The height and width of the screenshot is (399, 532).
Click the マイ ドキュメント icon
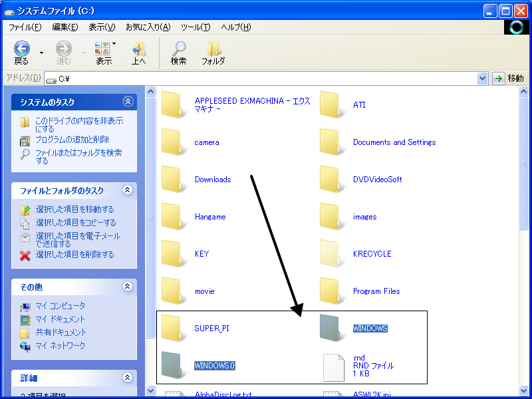coord(25,320)
